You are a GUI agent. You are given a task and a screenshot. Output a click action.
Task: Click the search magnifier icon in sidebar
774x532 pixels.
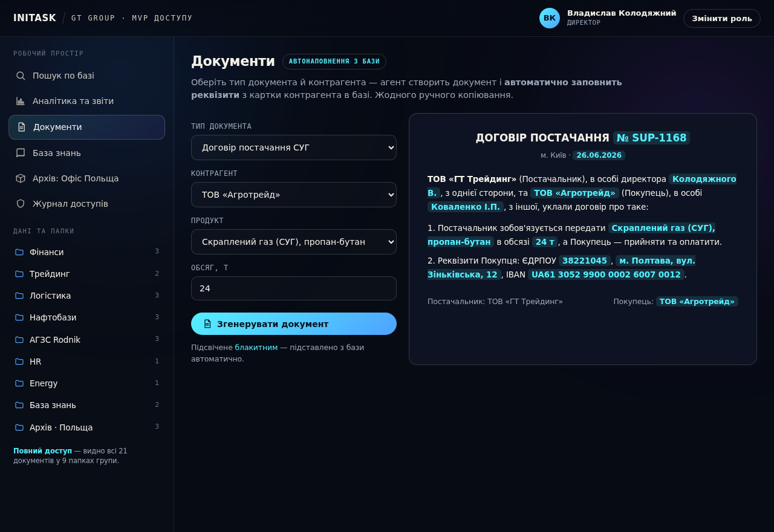coord(21,76)
